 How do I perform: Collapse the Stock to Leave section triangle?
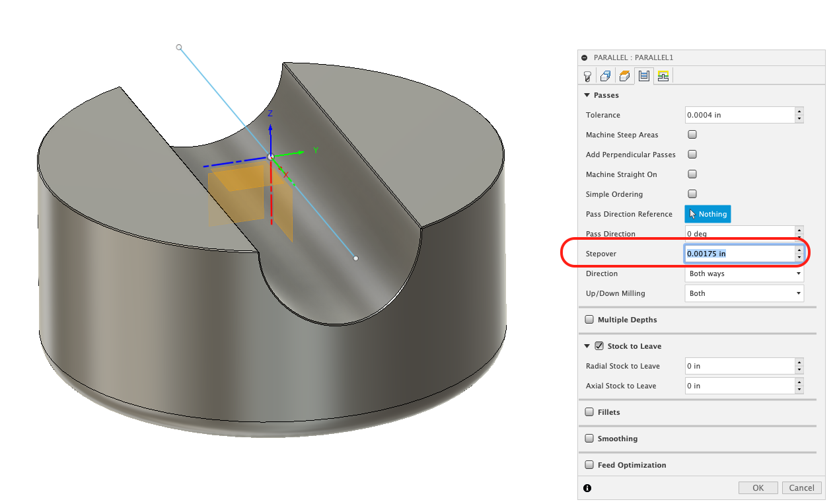click(587, 346)
